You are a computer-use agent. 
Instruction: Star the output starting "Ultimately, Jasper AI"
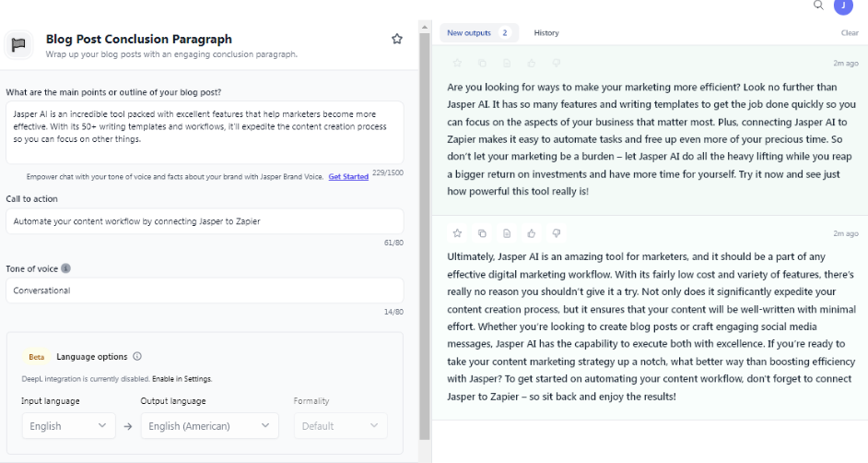point(457,233)
